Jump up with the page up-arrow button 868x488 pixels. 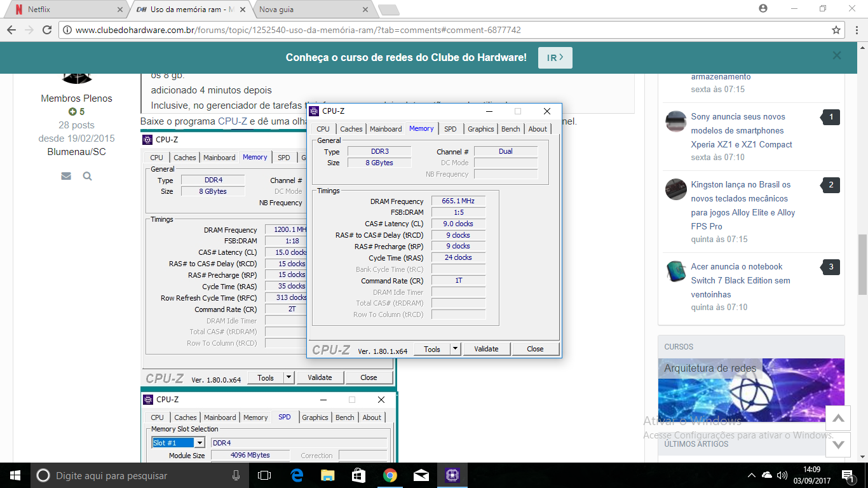(838, 418)
